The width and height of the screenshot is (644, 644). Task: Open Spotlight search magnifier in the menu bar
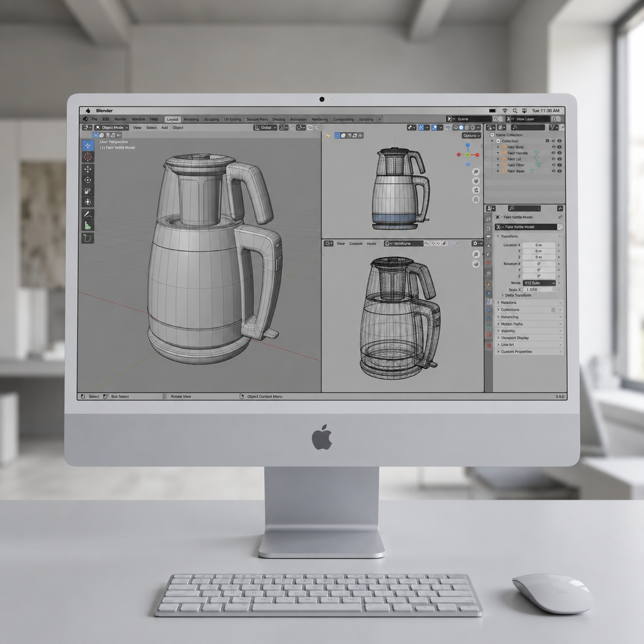point(515,110)
